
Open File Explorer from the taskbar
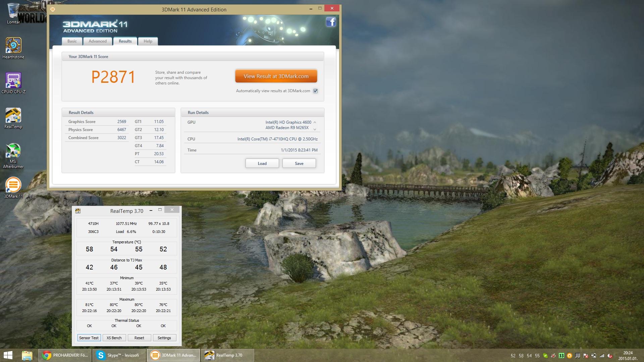pos(27,355)
